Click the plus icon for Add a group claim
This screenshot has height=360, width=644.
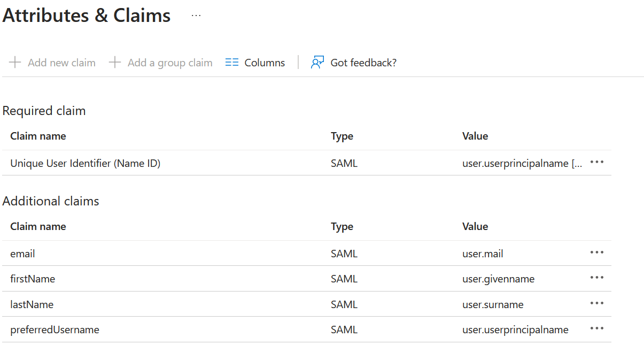pos(115,63)
